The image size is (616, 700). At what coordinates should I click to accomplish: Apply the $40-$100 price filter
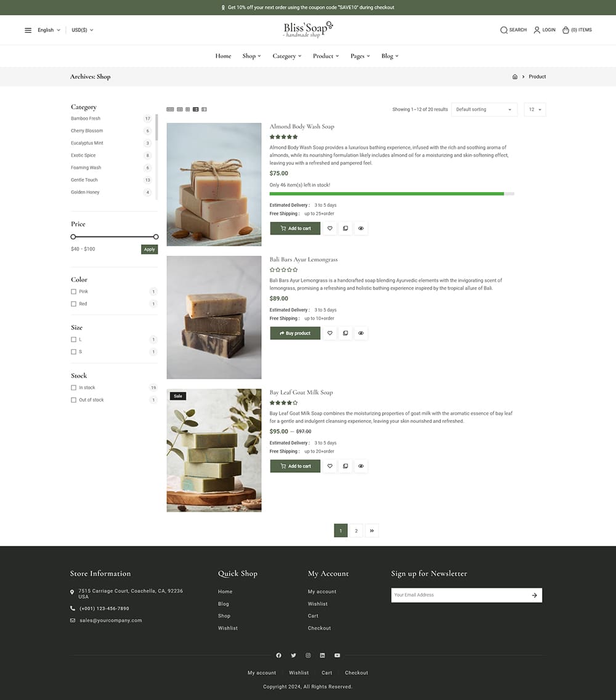point(149,249)
